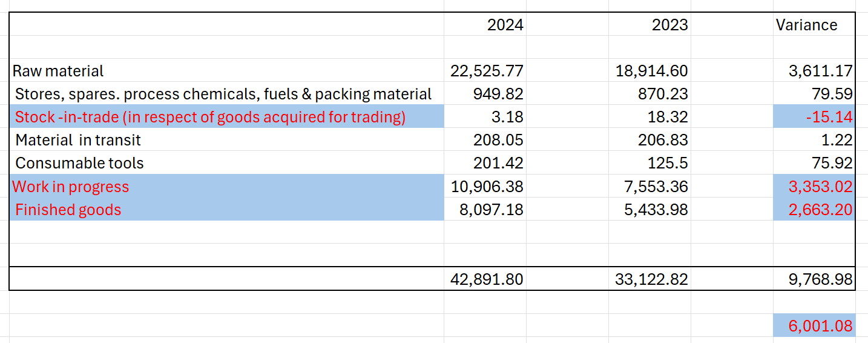Screen dimensions: 868x343
Task: Click the 2023 total 33,122.82
Action: pos(651,279)
